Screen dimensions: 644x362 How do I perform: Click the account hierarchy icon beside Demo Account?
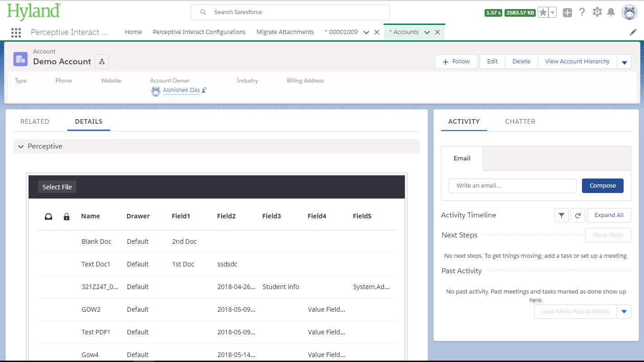click(102, 62)
